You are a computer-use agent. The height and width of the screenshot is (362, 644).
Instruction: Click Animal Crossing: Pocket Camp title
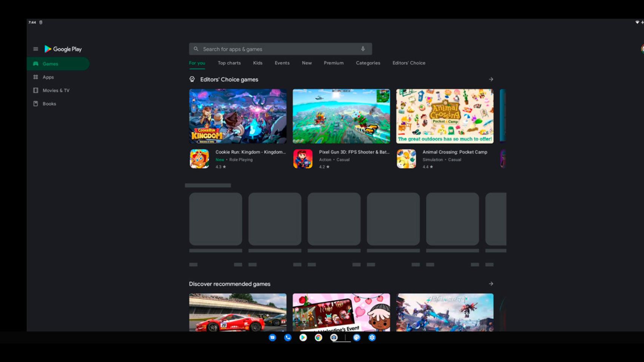pos(455,152)
